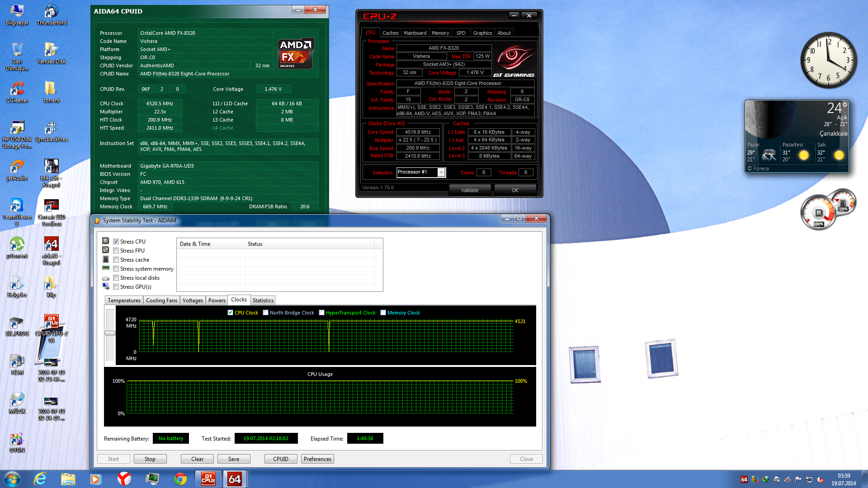868x488 pixels.
Task: Launch CCleaner from the desktop
Action: (x=17, y=92)
